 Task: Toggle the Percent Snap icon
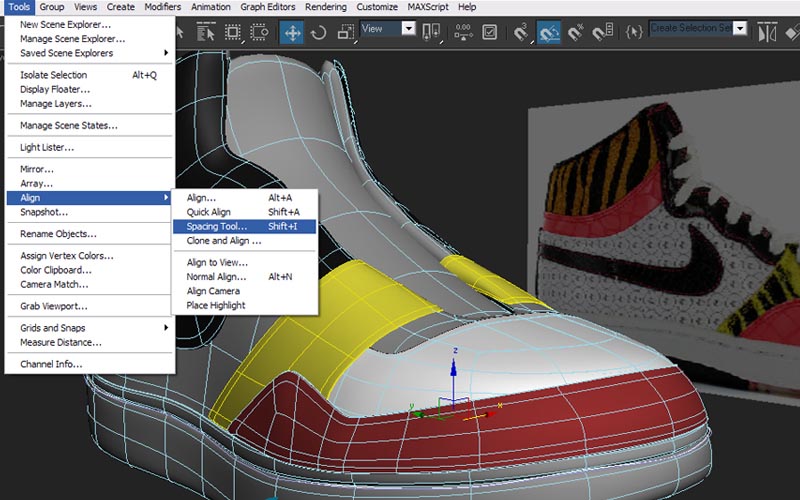(x=576, y=33)
